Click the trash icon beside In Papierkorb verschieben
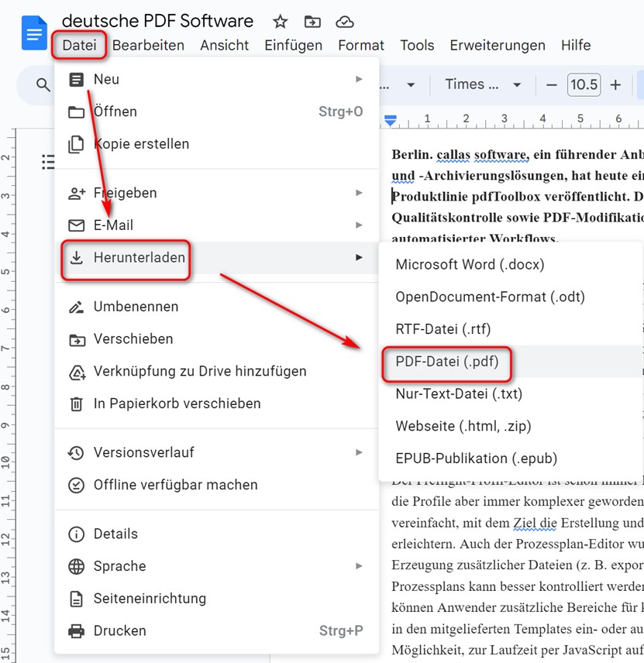The image size is (644, 663). click(x=77, y=403)
